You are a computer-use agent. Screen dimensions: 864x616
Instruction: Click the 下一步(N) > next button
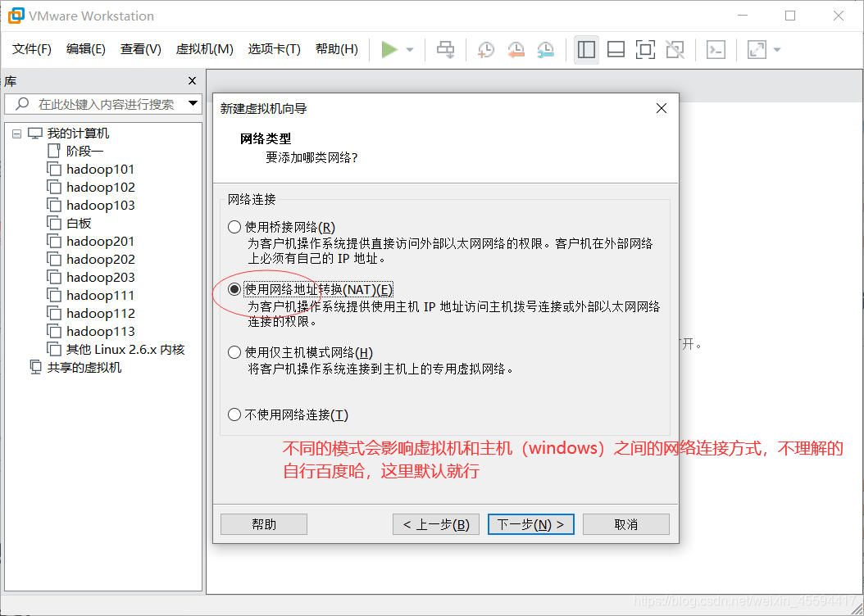(531, 524)
